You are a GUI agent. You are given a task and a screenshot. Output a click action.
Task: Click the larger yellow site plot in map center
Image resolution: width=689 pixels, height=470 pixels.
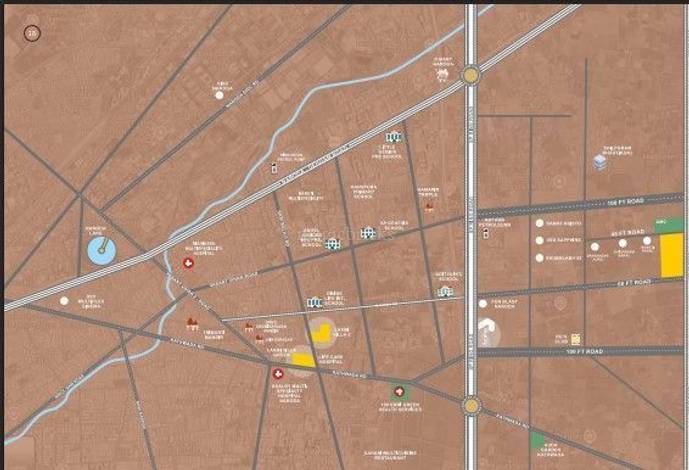pos(321,333)
